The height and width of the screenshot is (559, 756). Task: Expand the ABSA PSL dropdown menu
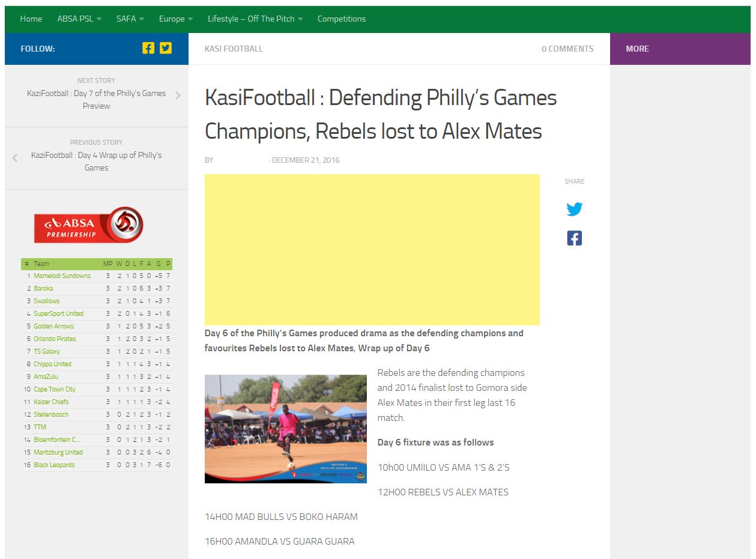tap(79, 19)
